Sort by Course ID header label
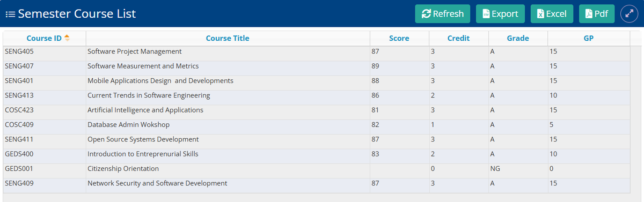The width and height of the screenshot is (644, 202). 44,38
